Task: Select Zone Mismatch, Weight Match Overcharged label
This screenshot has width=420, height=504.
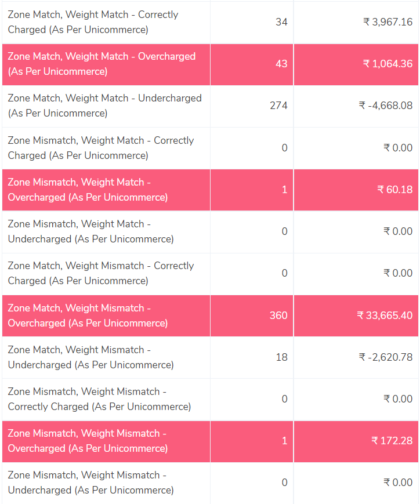Action: 88,190
